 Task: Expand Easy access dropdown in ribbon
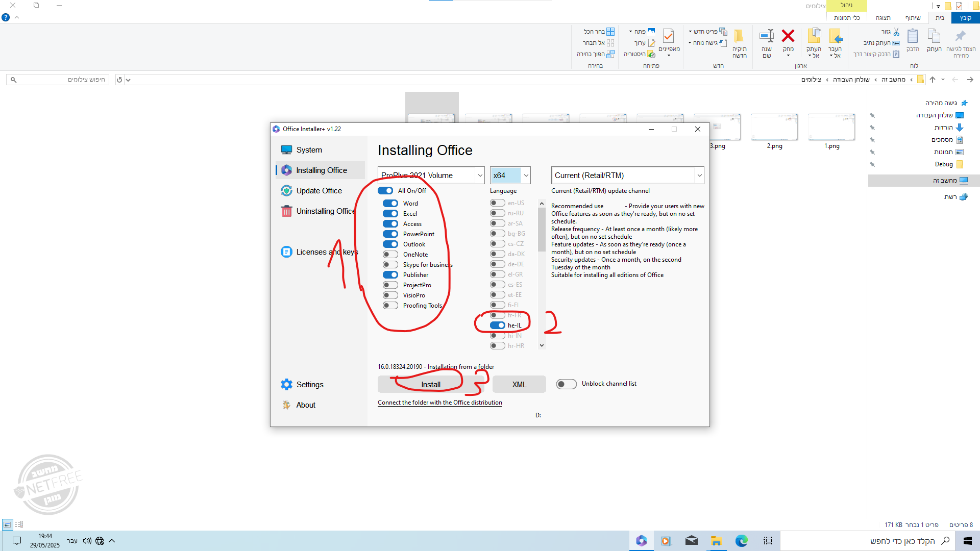tap(690, 43)
